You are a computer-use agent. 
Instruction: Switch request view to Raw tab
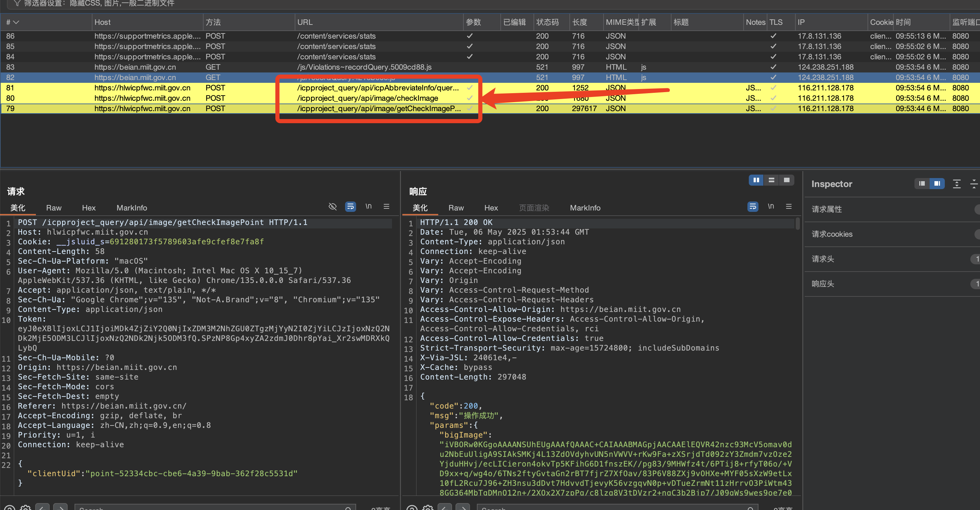pos(53,208)
